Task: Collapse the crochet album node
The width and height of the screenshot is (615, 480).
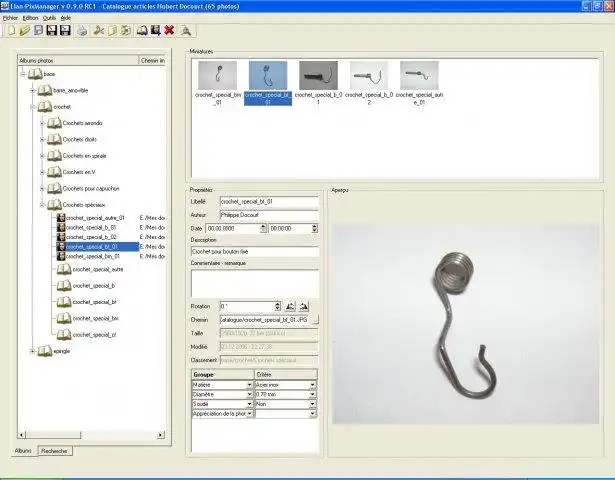Action: (33, 107)
